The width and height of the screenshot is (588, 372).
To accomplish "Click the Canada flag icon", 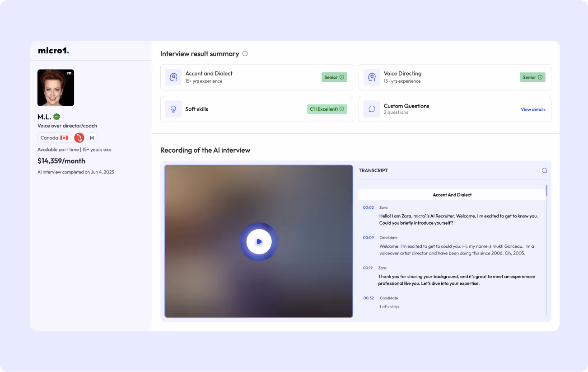I will coord(64,138).
